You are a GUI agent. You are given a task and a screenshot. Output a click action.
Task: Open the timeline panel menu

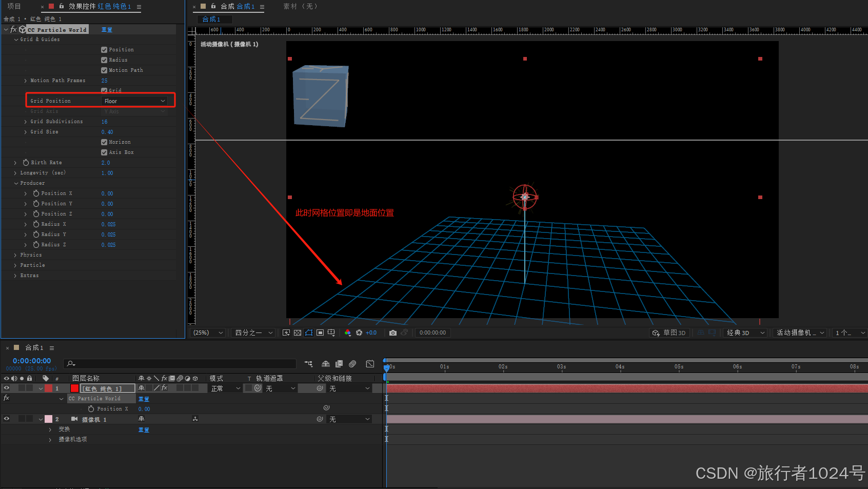click(x=52, y=348)
